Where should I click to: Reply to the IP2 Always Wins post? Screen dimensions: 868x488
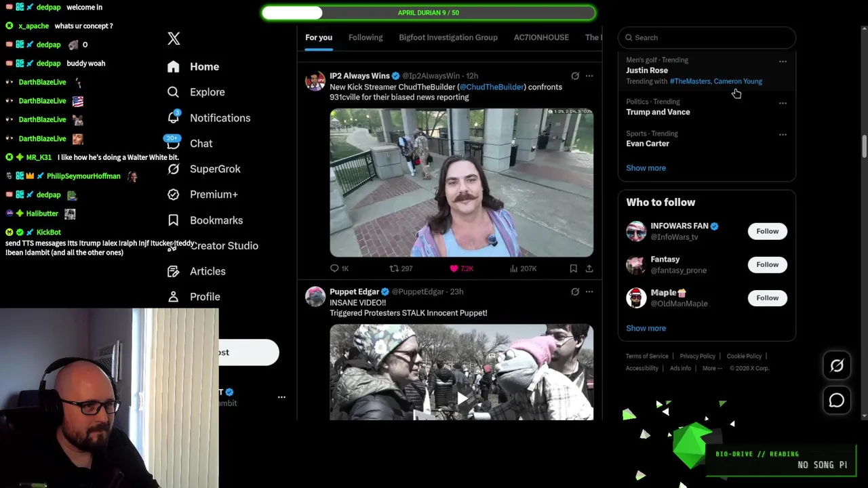tap(339, 268)
